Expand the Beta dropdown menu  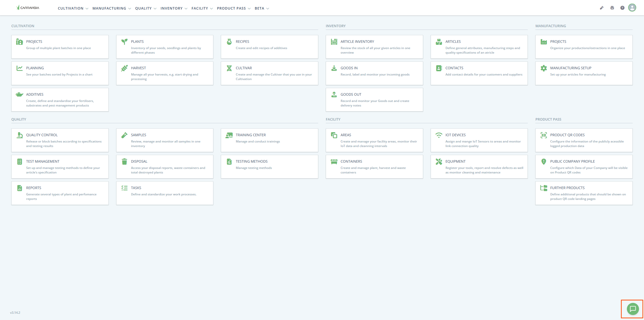(x=262, y=8)
